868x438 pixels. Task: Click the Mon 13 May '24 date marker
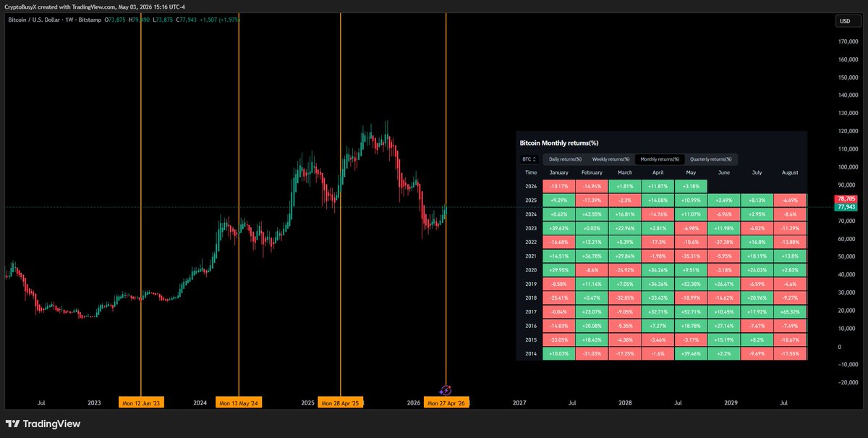tap(239, 403)
